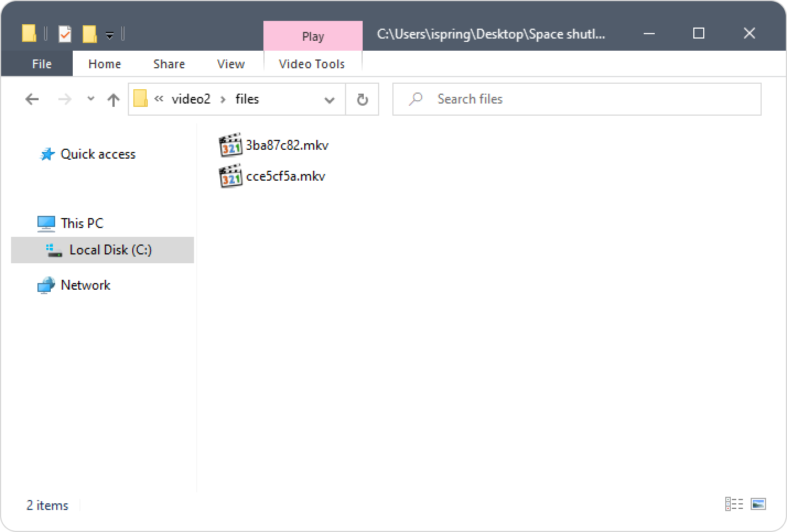Select the 3ba87c82.mkv file
Screen dimensions: 787x532
[287, 145]
